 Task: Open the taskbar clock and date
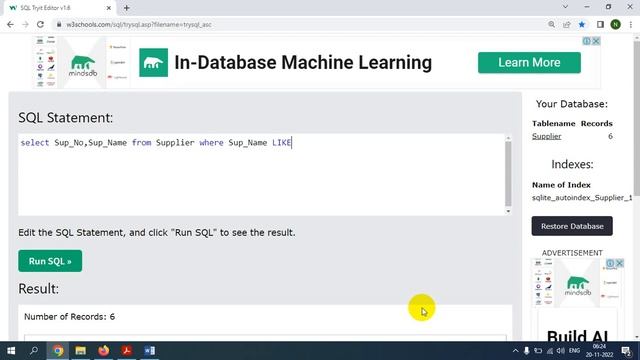coord(600,351)
